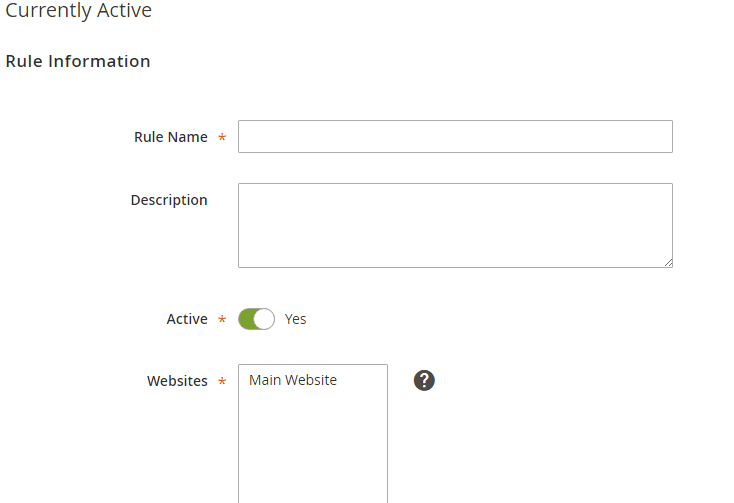Click the white knob of Active switch

264,319
